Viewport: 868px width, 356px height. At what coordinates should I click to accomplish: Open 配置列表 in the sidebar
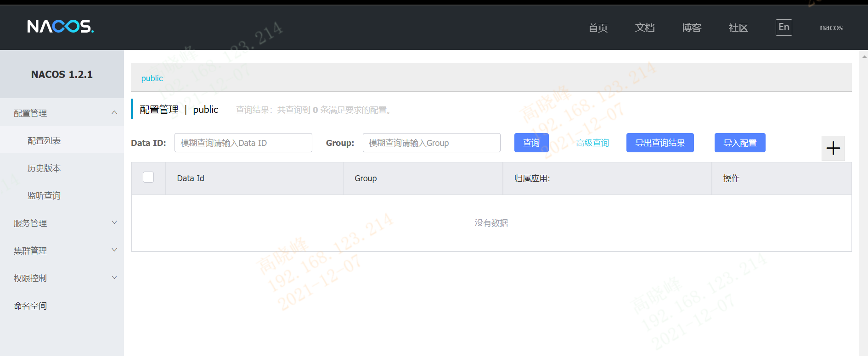62,140
